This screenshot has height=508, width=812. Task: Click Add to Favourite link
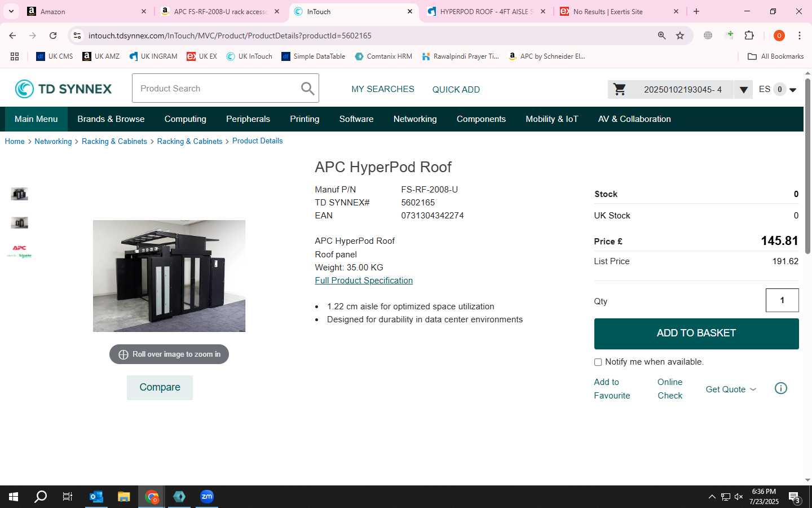click(612, 389)
